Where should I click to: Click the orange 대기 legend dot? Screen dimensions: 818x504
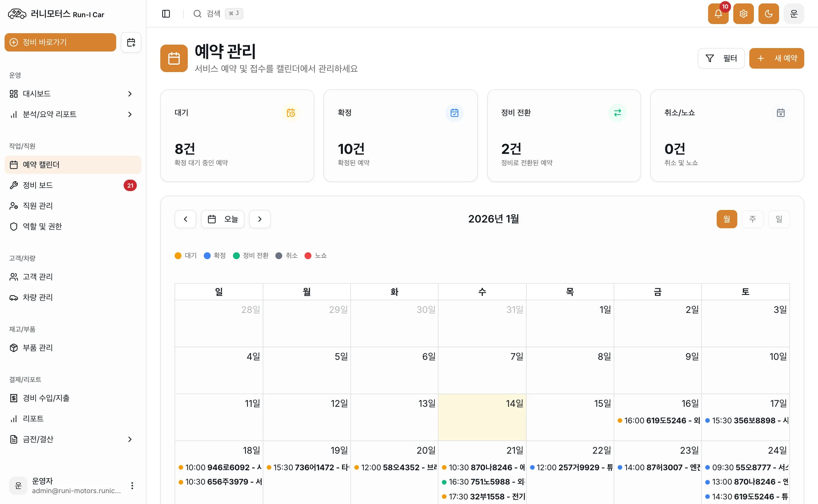coord(178,256)
